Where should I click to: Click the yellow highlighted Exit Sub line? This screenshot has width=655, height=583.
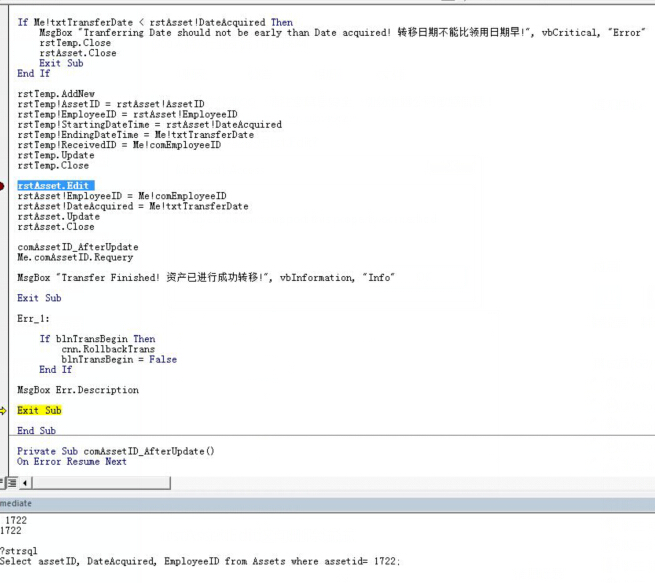[39, 411]
